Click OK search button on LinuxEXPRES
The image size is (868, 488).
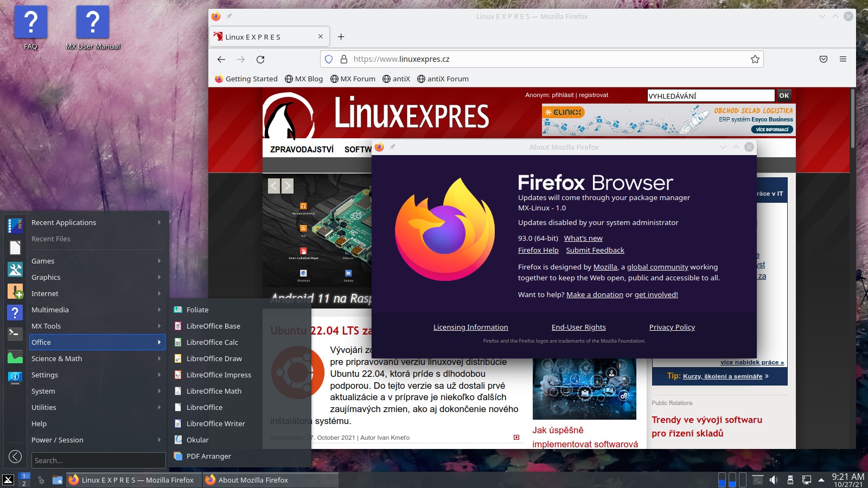point(784,95)
